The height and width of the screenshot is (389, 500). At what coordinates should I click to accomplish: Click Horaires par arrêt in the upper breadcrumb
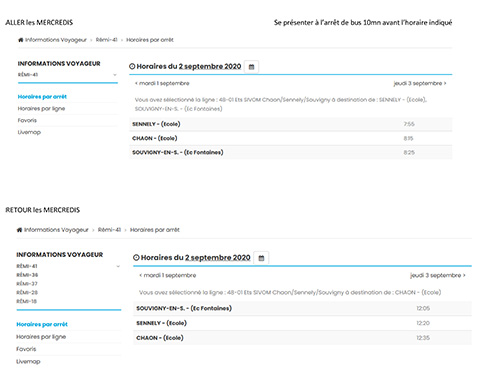(x=150, y=40)
